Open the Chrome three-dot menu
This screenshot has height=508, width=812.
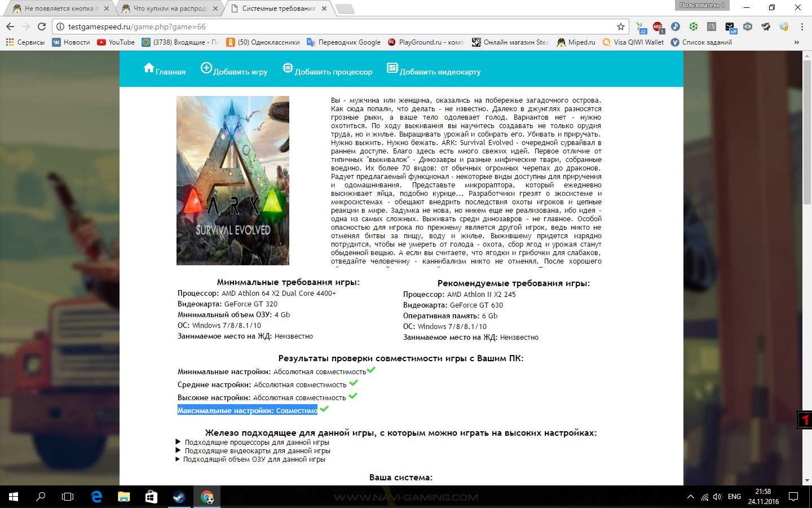[802, 27]
